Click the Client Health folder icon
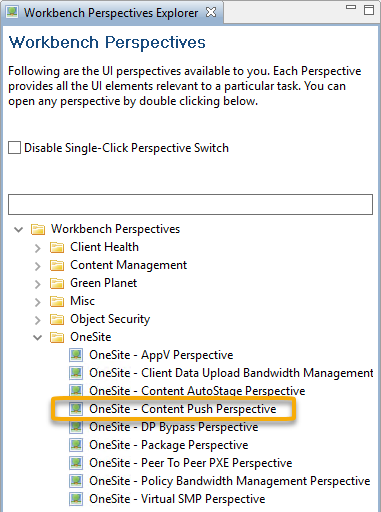The width and height of the screenshot is (381, 512). [x=57, y=247]
